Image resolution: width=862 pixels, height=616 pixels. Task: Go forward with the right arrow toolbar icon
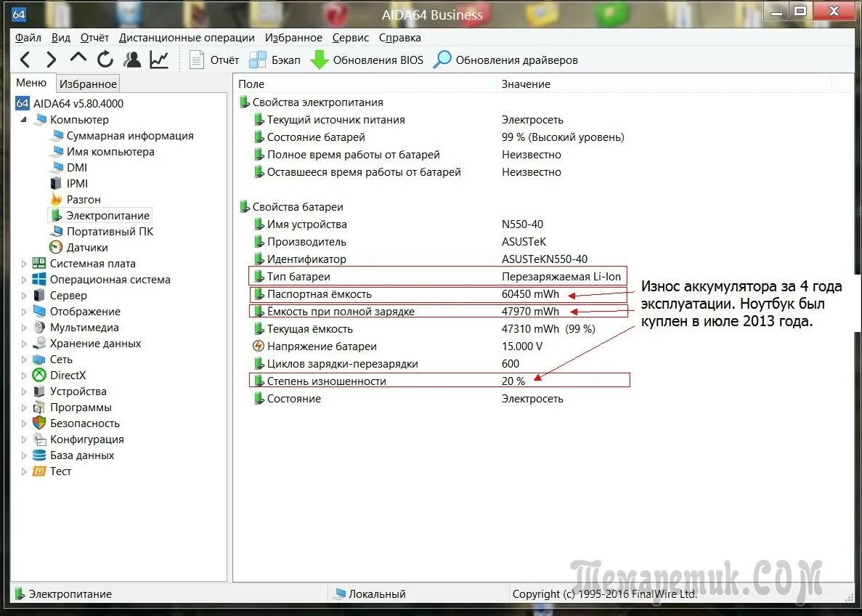[51, 60]
